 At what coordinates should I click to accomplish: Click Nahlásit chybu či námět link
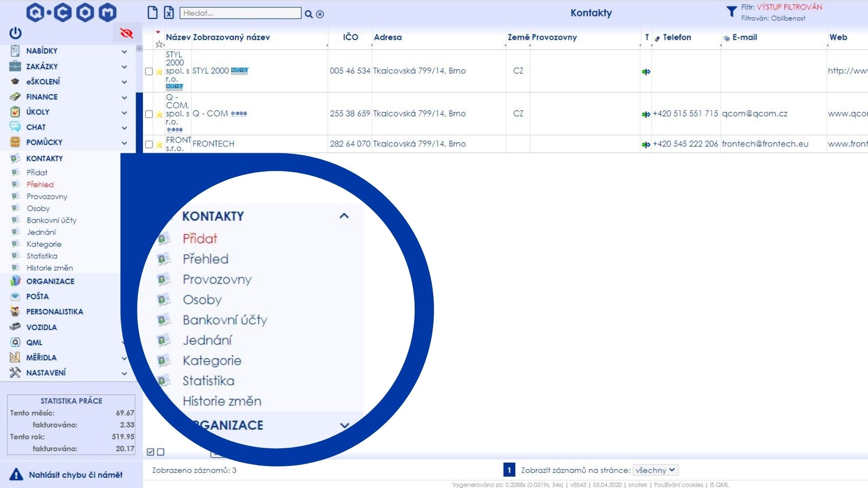[75, 475]
